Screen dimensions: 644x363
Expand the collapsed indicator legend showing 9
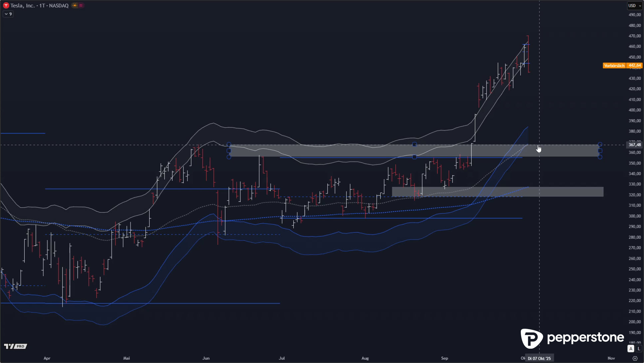point(8,14)
